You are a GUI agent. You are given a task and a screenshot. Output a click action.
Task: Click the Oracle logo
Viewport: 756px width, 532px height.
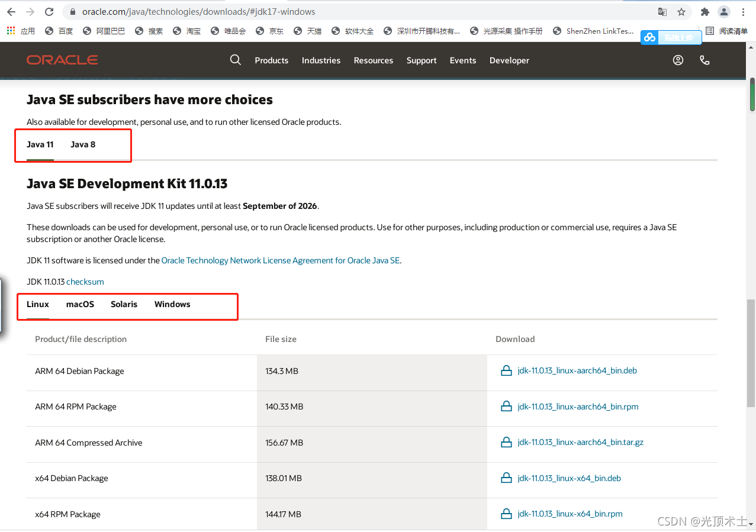coord(62,60)
